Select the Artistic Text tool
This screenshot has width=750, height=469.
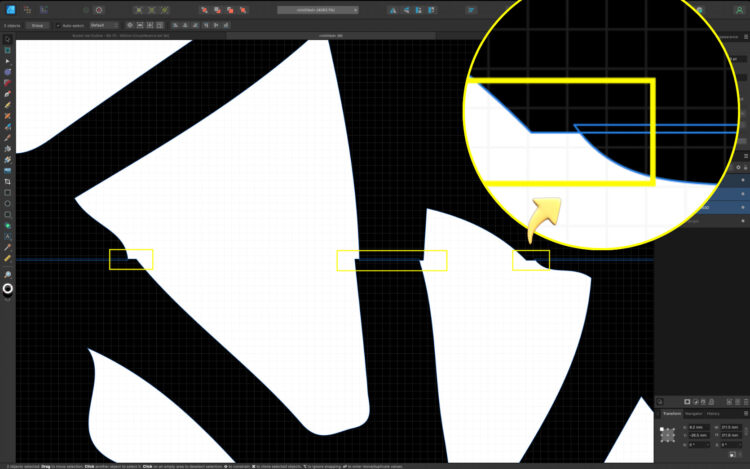click(x=8, y=236)
